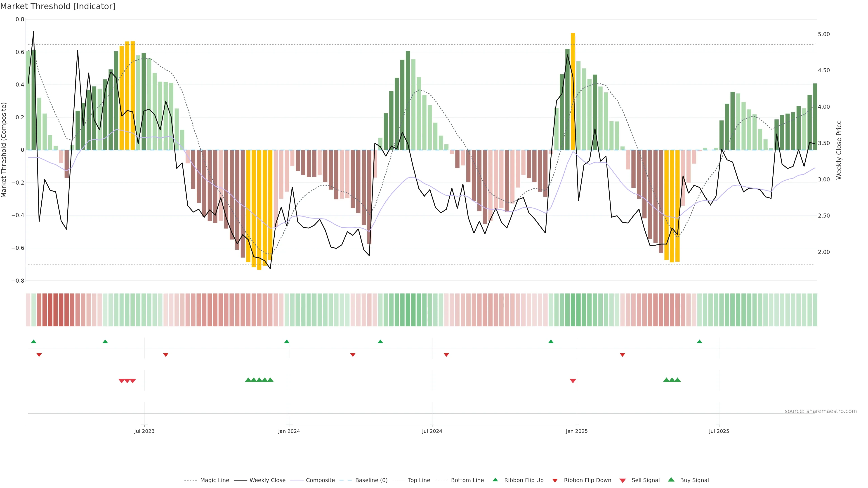Click the Weekly Close Price axis title

[839, 150]
